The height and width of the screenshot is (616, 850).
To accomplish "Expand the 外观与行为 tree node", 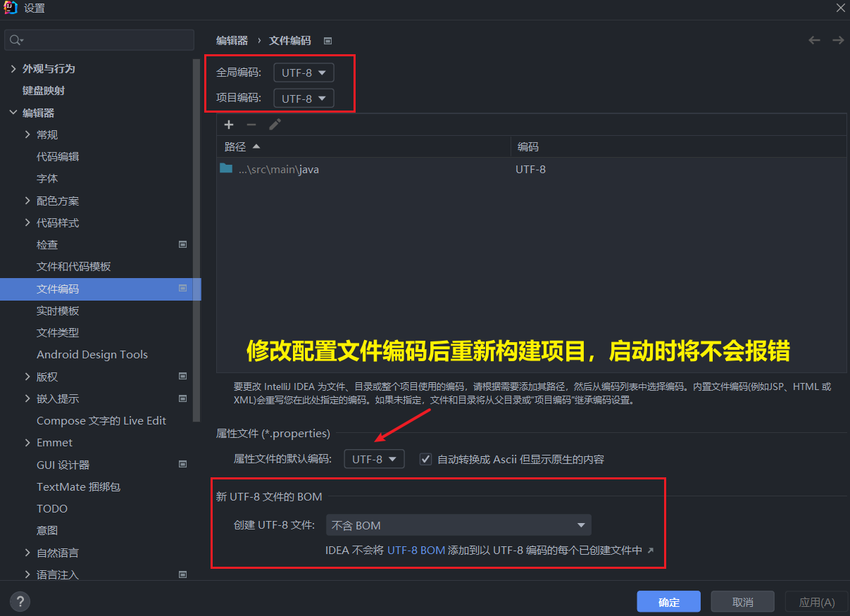I will coord(13,68).
